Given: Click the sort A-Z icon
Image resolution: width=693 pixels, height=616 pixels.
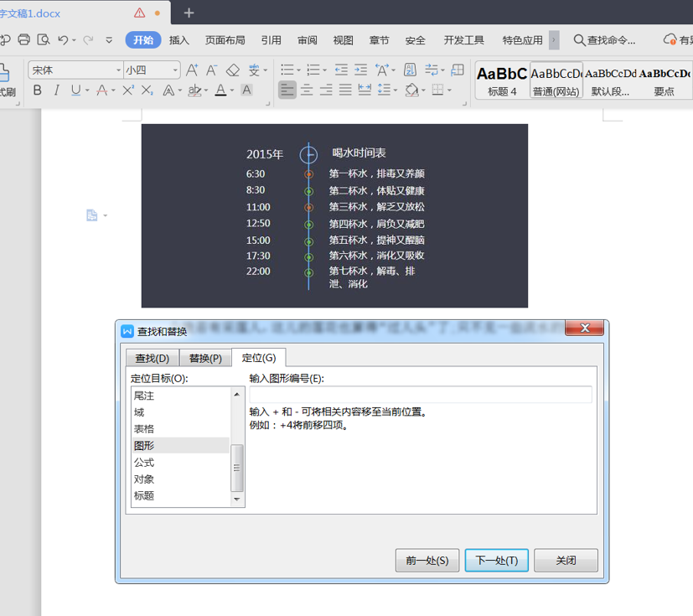Looking at the screenshot, I should click(x=410, y=70).
